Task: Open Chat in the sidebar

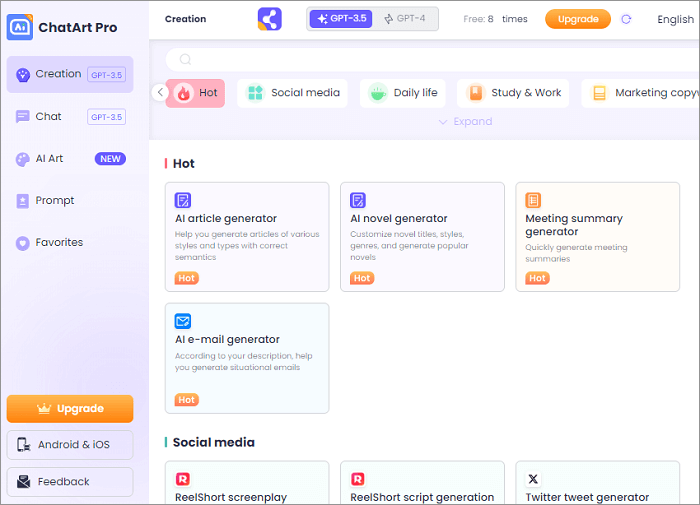Action: [x=70, y=117]
